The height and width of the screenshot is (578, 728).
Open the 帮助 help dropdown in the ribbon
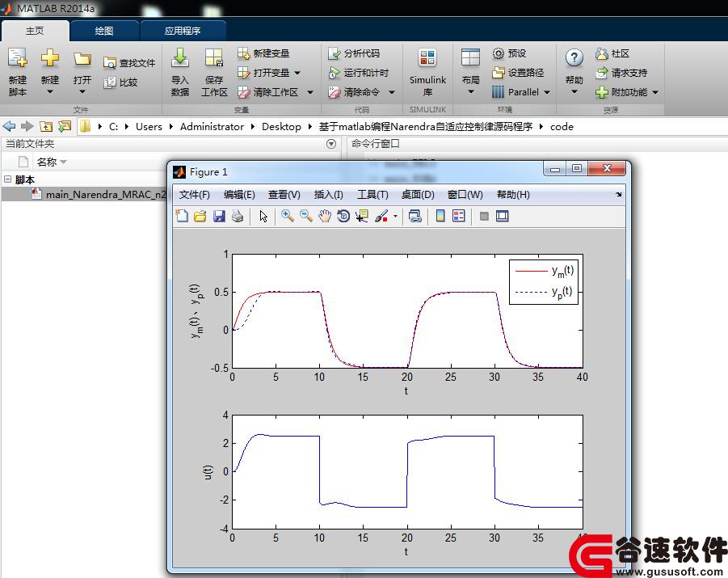pyautogui.click(x=574, y=72)
